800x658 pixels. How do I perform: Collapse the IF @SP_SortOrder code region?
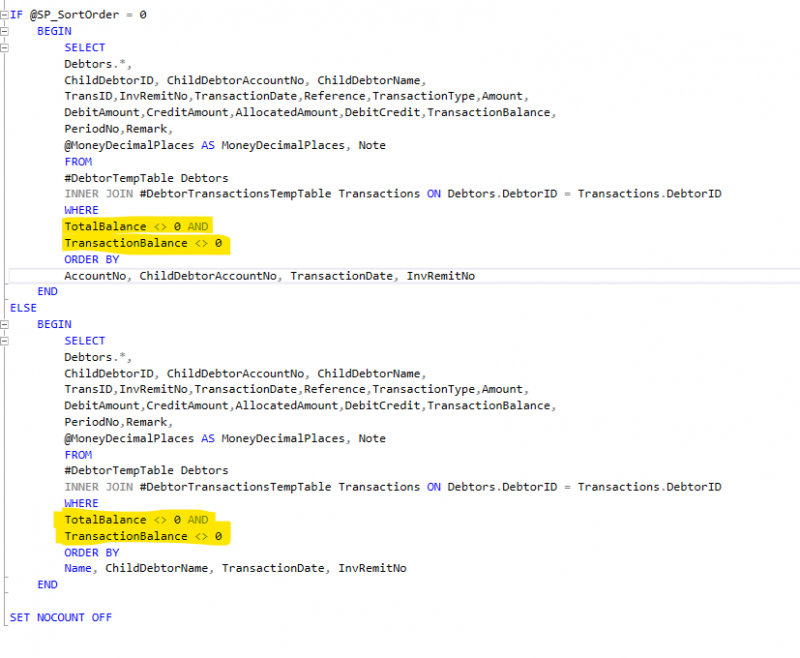pos(5,14)
